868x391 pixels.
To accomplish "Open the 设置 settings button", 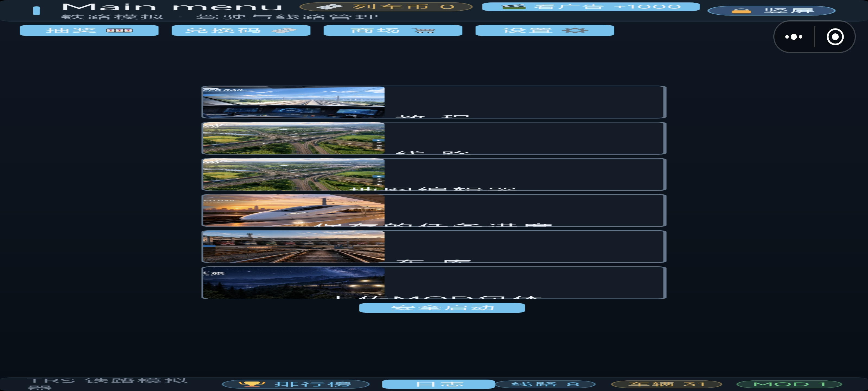I will (x=544, y=30).
